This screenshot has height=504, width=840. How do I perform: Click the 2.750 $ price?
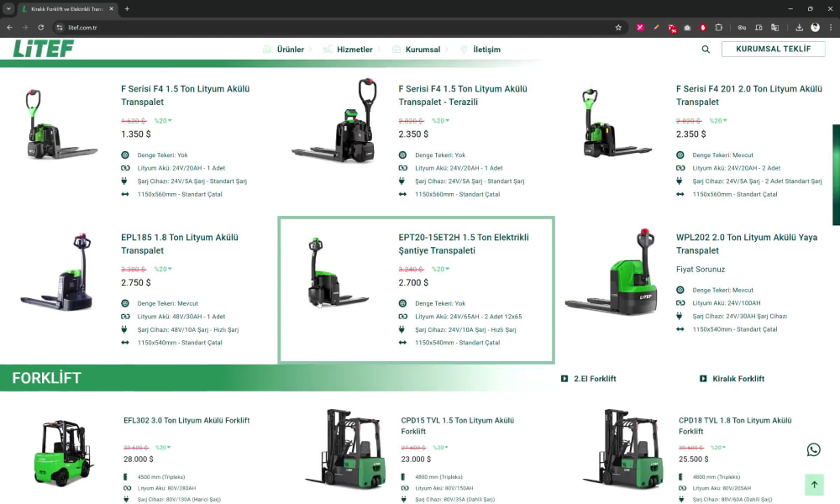coord(135,282)
